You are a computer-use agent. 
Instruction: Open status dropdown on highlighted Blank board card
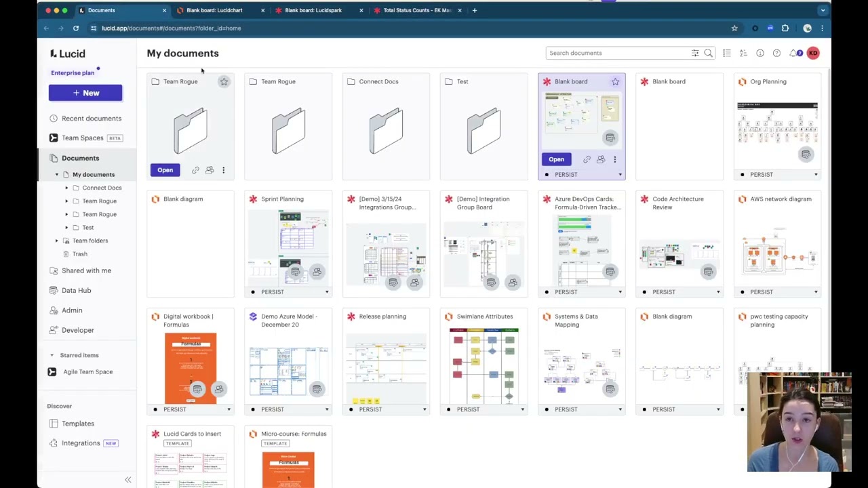coord(620,175)
